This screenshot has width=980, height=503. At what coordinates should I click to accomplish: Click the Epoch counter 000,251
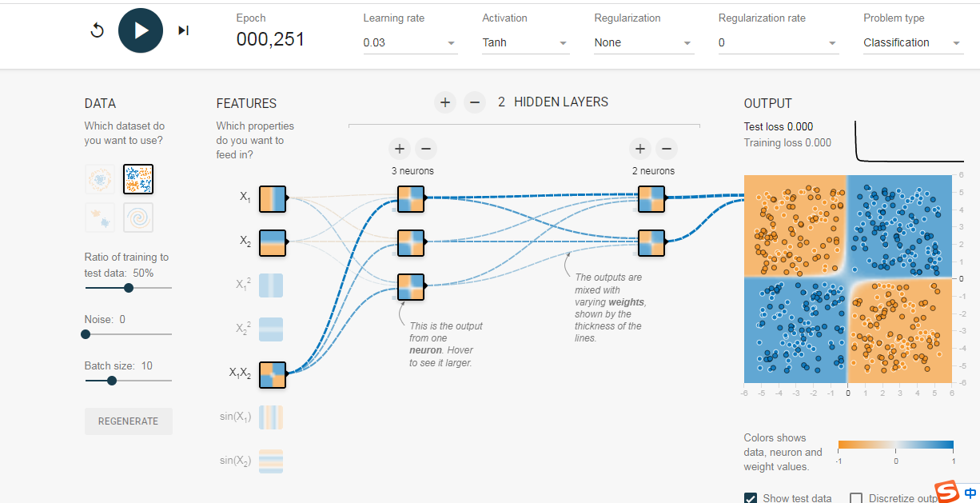tap(270, 39)
